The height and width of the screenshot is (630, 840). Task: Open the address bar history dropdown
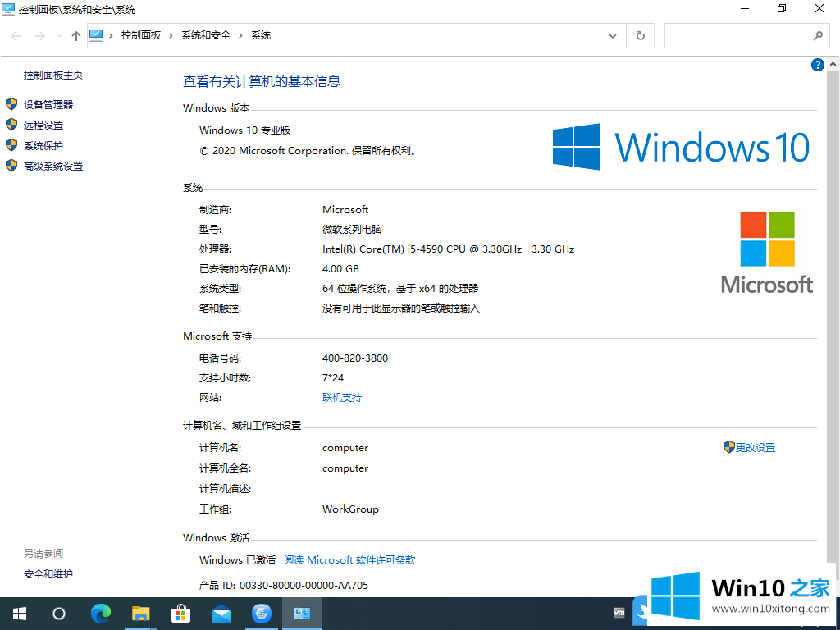613,36
